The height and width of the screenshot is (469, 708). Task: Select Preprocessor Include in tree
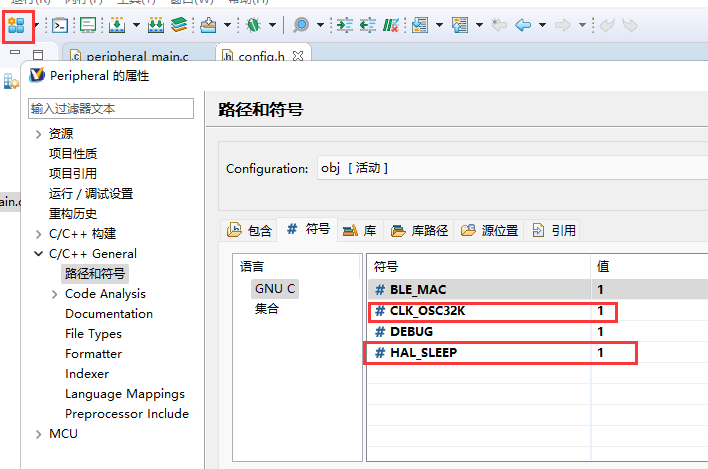pyautogui.click(x=127, y=414)
